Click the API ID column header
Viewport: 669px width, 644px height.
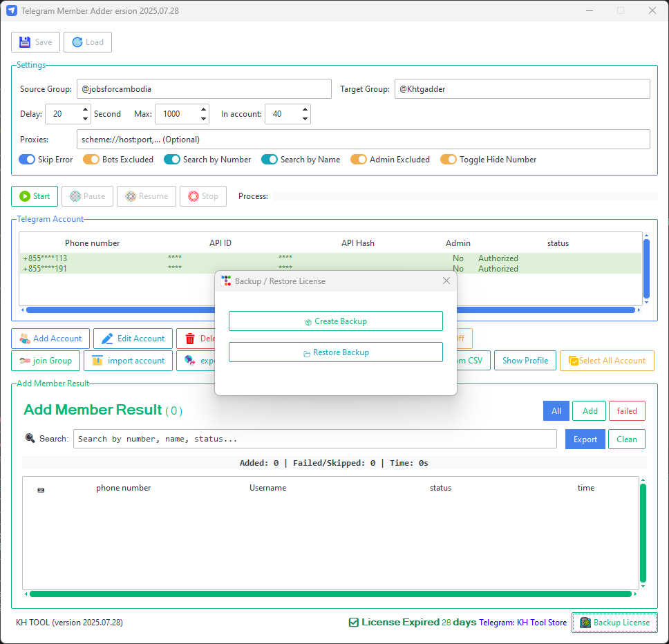pyautogui.click(x=220, y=243)
